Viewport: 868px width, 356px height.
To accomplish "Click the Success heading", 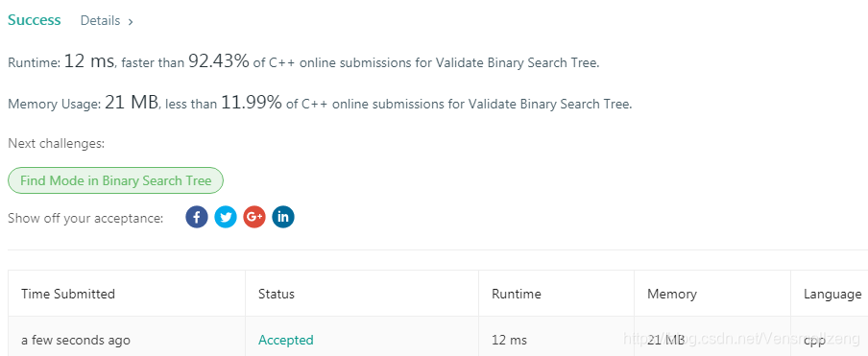I will 35,20.
